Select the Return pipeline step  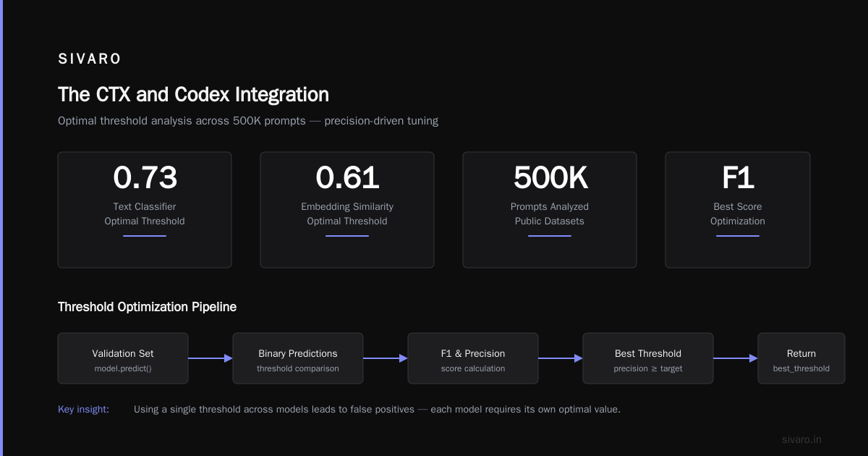click(x=801, y=358)
